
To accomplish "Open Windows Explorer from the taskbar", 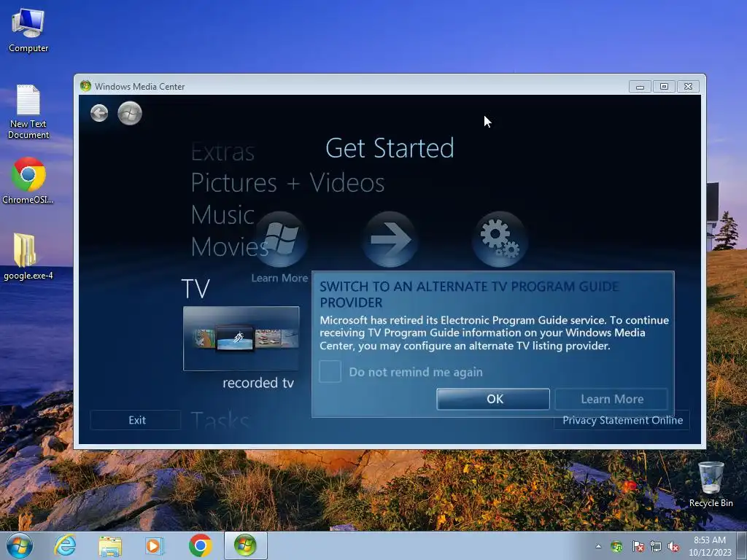I will [x=110, y=545].
